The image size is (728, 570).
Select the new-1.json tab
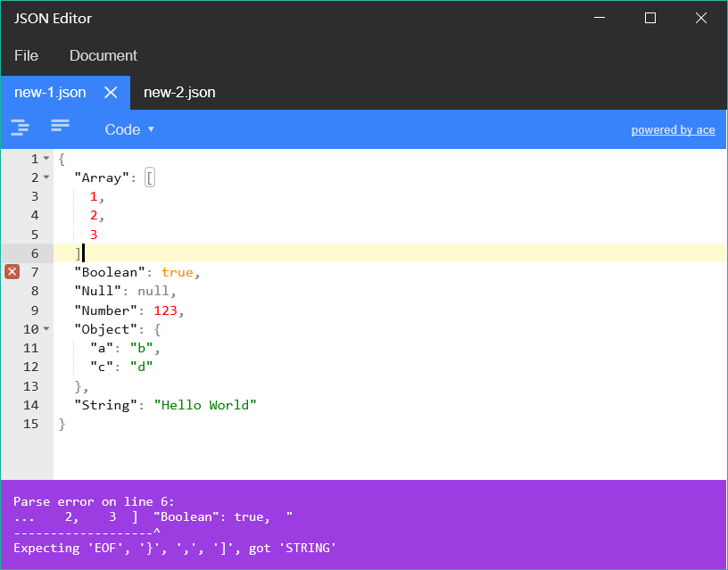(51, 93)
